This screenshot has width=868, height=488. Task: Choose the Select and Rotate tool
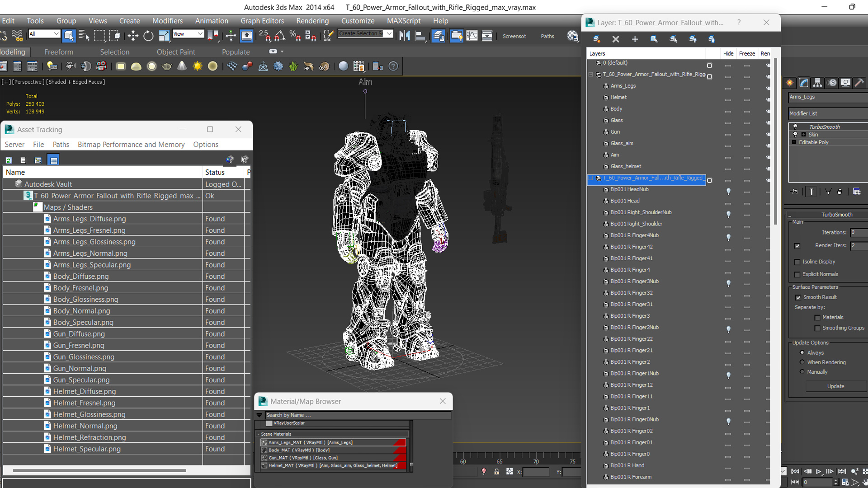click(x=148, y=36)
